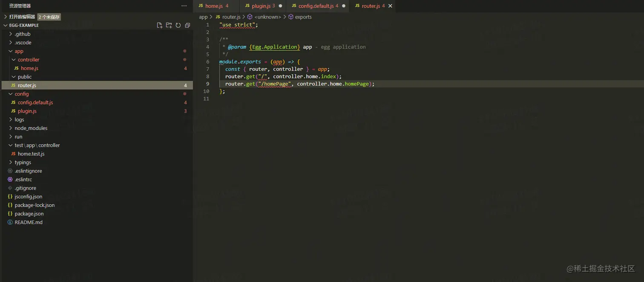Open the explorer more actions ellipsis
The height and width of the screenshot is (282, 644).
[x=184, y=6]
